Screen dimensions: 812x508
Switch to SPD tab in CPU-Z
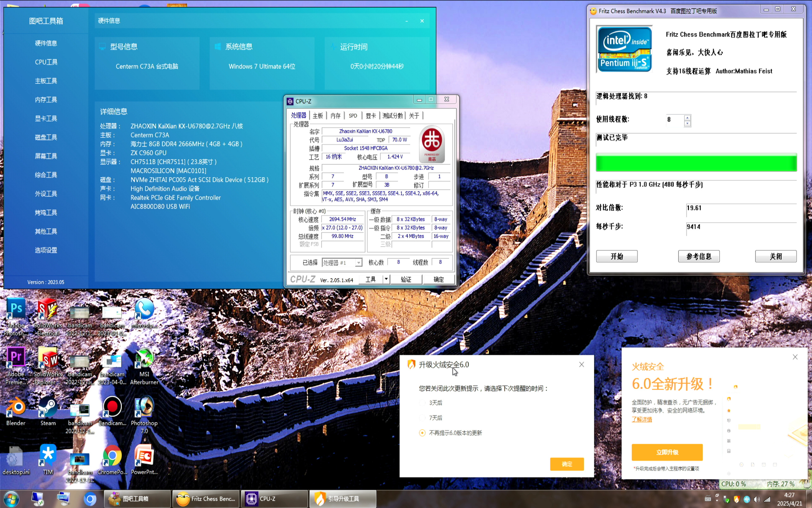(x=353, y=116)
